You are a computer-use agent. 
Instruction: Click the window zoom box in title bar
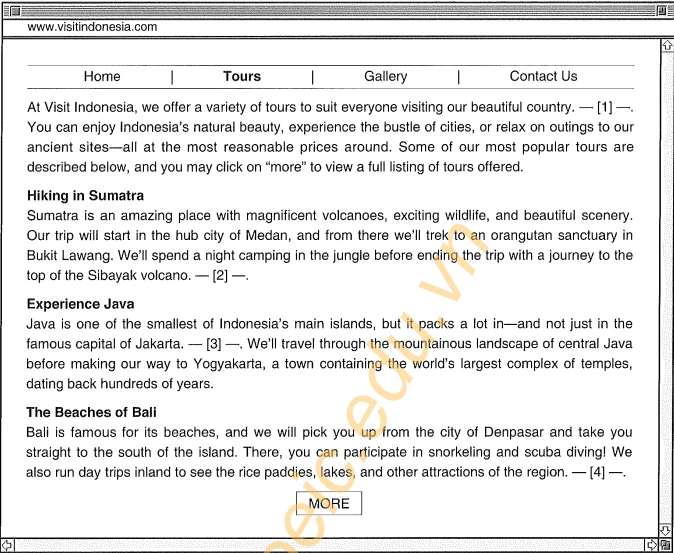(662, 11)
